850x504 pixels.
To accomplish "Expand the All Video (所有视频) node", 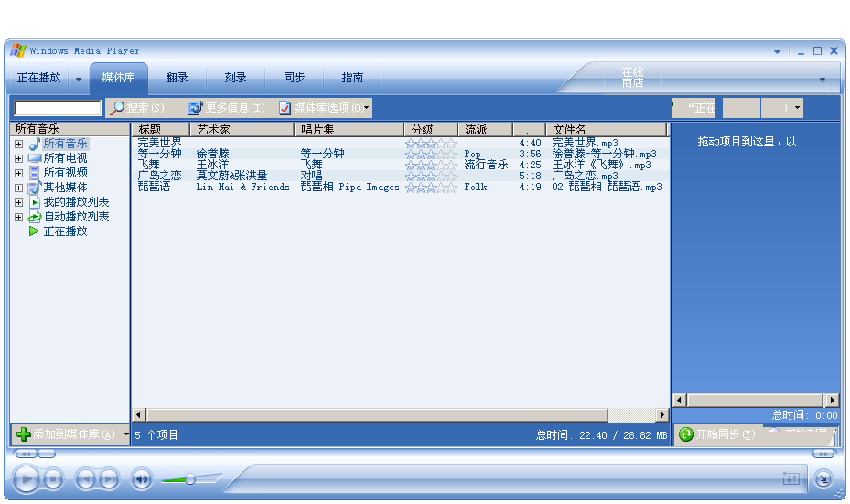I will coord(18,174).
